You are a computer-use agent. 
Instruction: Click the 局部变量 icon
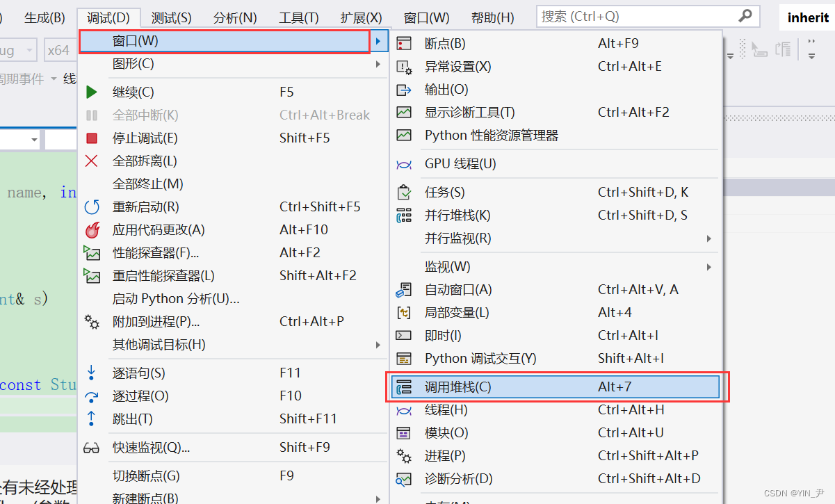(404, 312)
